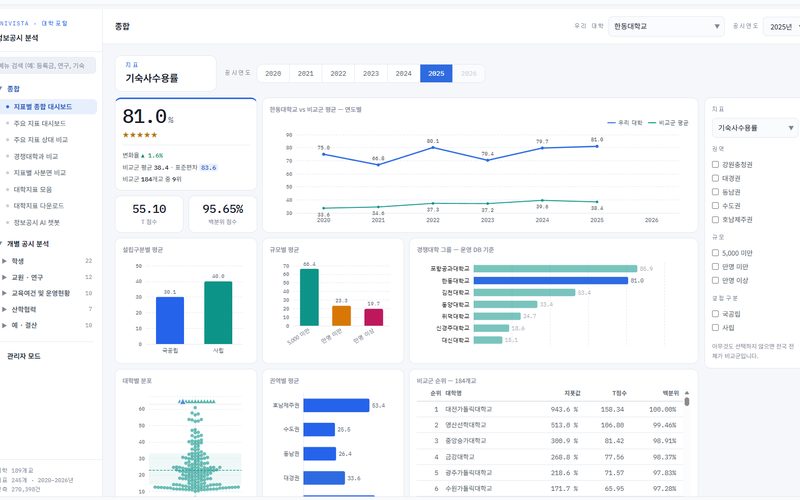Click the 기숙사수용률 indicator card
The image size is (800, 500).
tap(166, 73)
